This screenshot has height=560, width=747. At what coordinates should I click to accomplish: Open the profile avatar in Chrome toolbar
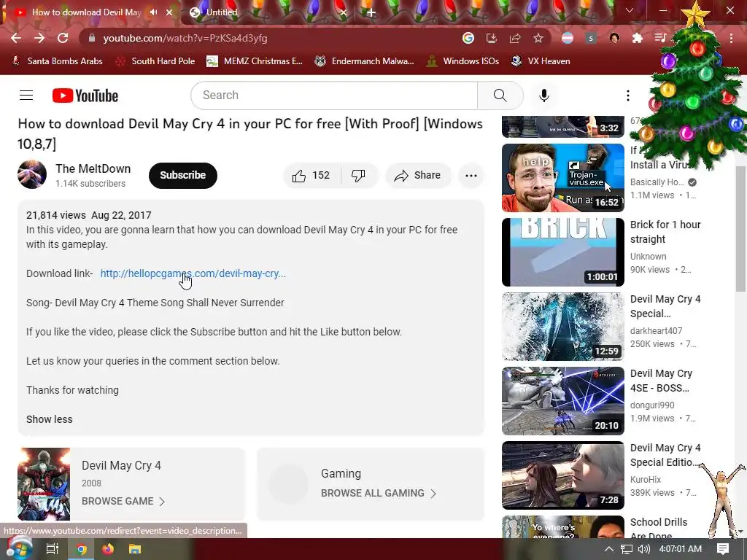[614, 38]
